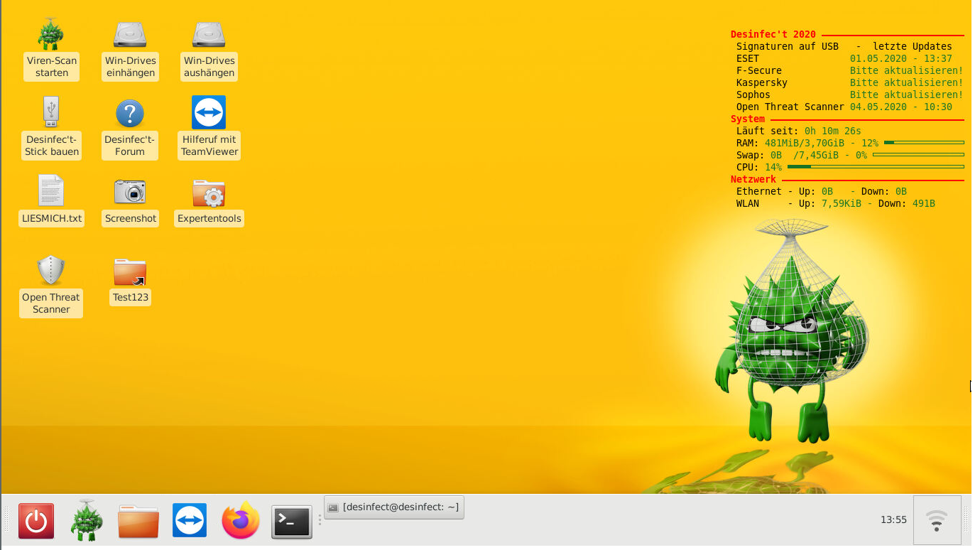Click the CPU usage bar
This screenshot has width=980, height=550.
point(876,167)
